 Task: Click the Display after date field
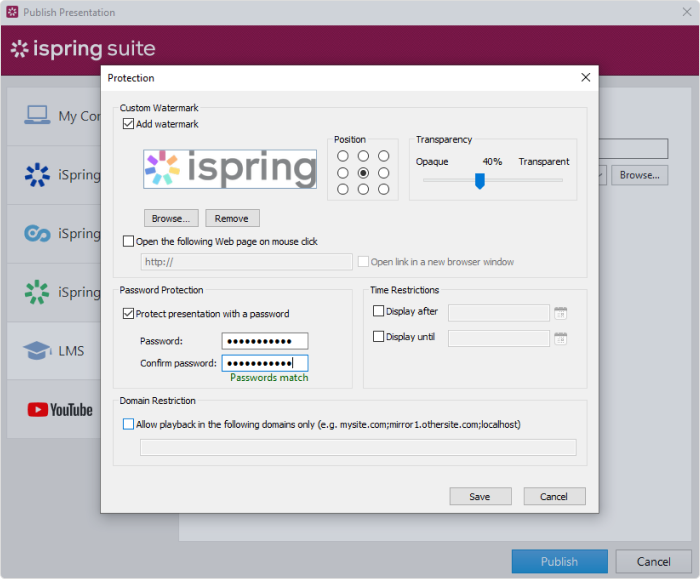499,313
